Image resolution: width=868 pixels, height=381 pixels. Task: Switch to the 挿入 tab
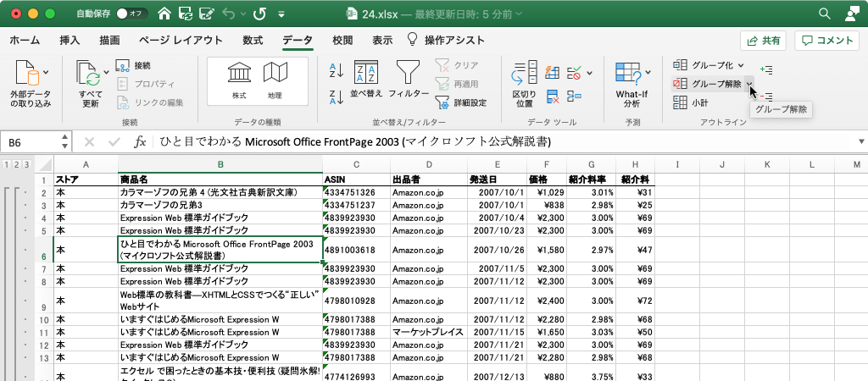70,40
